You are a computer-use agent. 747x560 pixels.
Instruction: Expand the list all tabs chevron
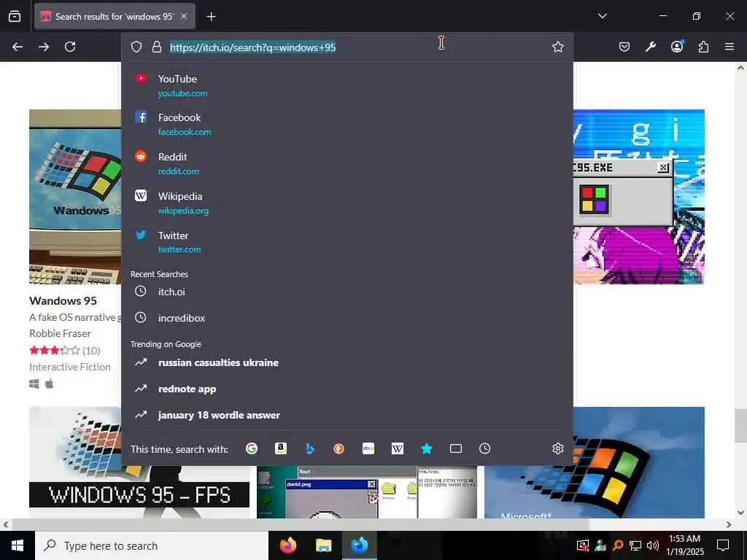(x=602, y=16)
